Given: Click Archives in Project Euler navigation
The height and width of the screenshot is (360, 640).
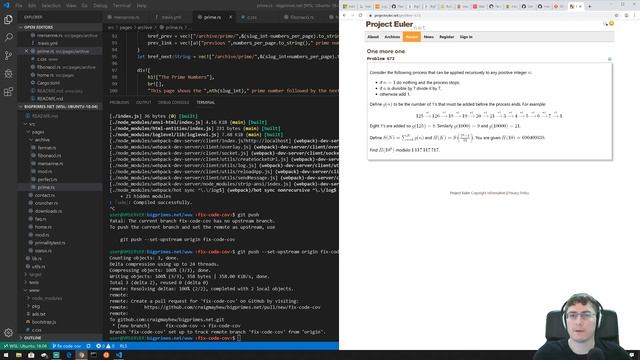Looking at the screenshot, I should pyautogui.click(x=392, y=37).
